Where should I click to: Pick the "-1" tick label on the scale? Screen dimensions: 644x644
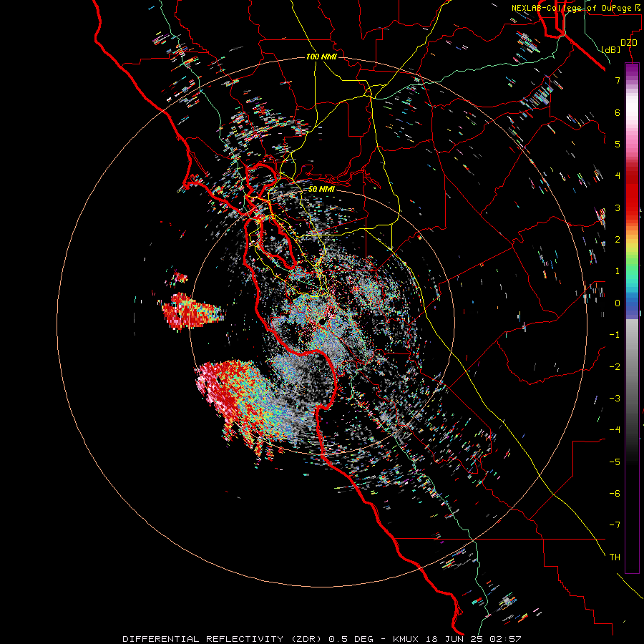(x=615, y=335)
